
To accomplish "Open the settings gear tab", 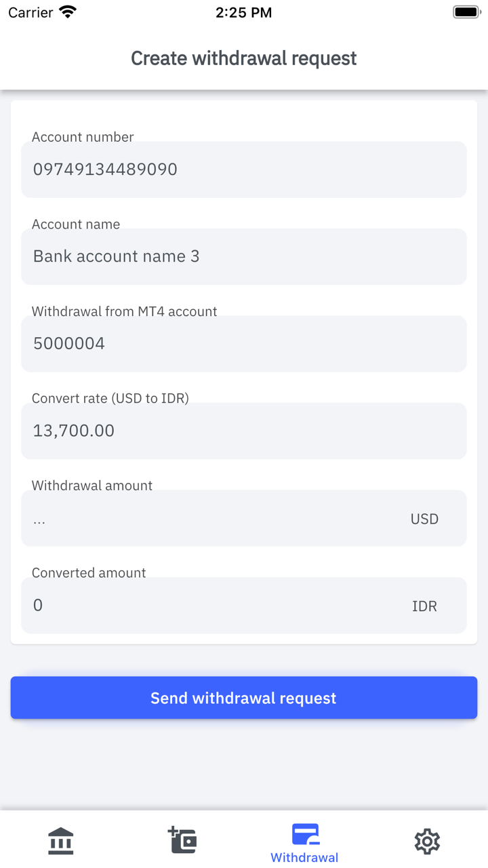I will coord(427,841).
